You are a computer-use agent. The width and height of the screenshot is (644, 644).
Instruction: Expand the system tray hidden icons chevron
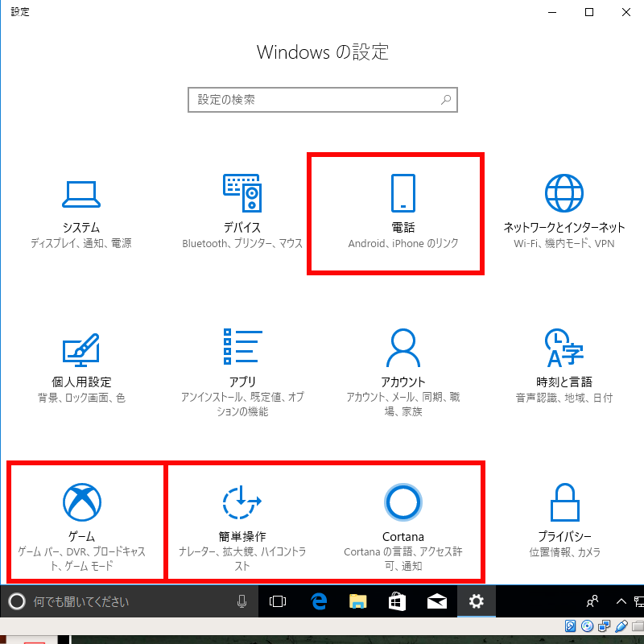(621, 601)
